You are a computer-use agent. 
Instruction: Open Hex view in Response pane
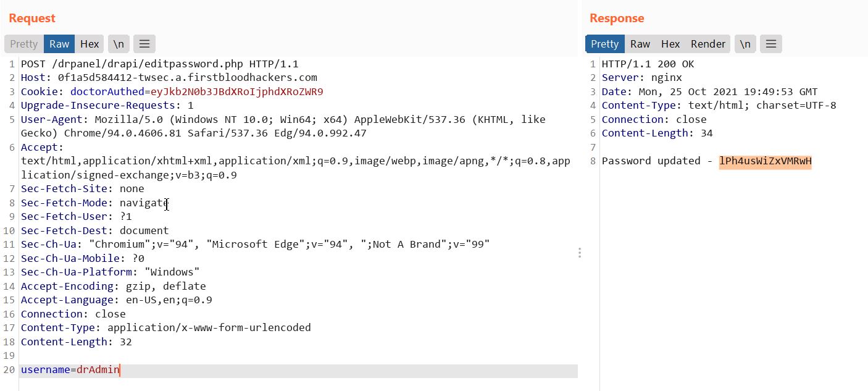[670, 44]
